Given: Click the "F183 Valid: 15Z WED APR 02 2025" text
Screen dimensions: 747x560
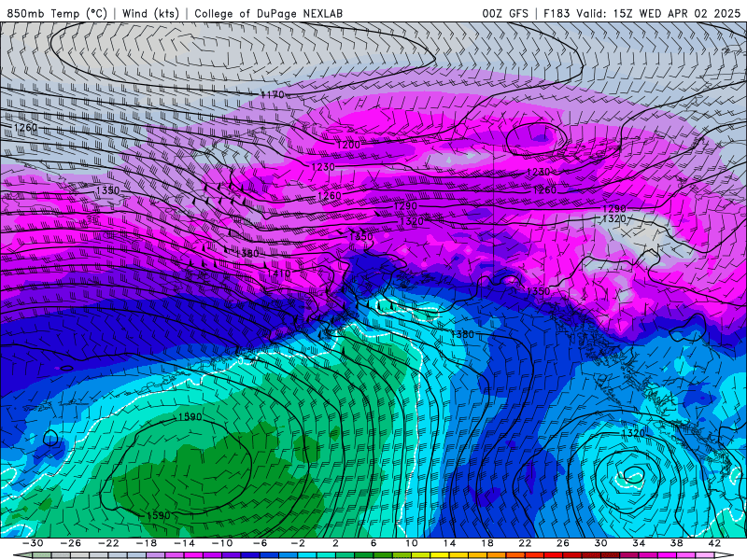Looking at the screenshot, I should pyautogui.click(x=641, y=13).
